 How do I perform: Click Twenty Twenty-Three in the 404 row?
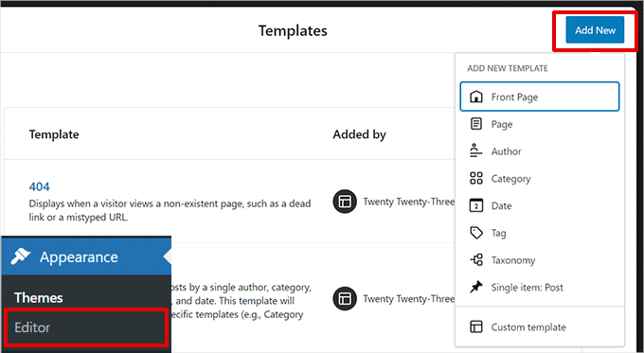409,202
